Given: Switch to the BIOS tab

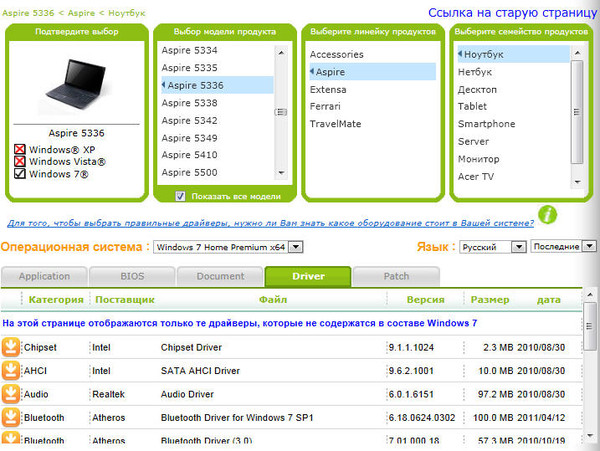Looking at the screenshot, I should [132, 276].
